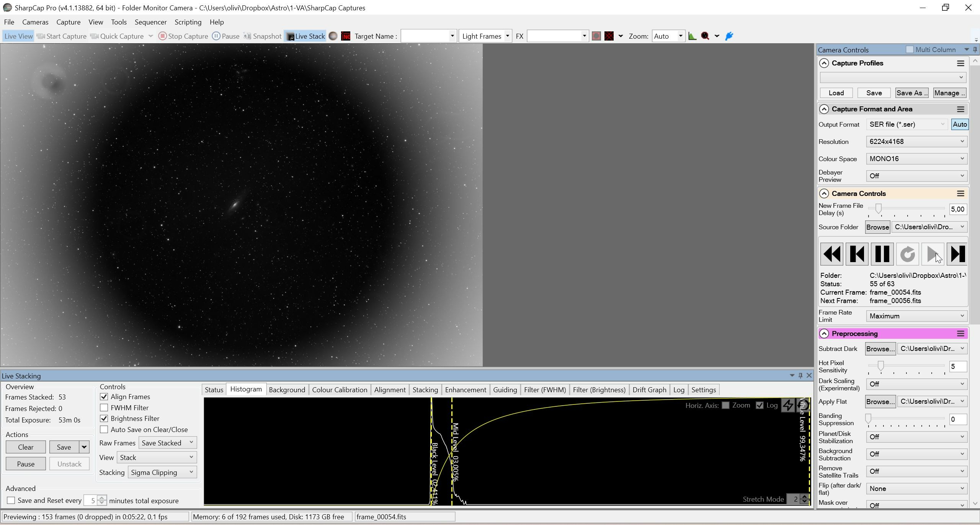The height and width of the screenshot is (525, 980).
Task: Open the Colour Space MONO16 dropdown
Action: (917, 159)
